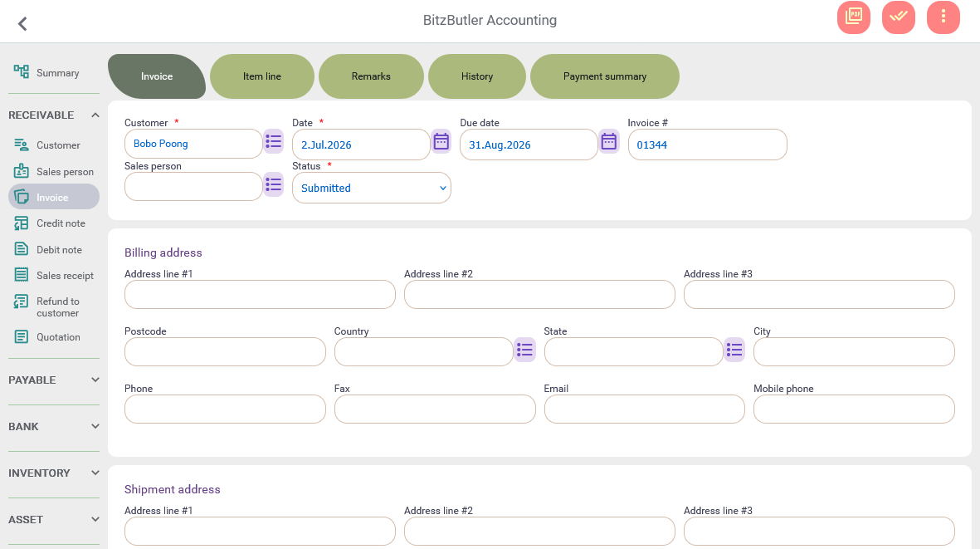Click Shipment Address line #2 field
The width and height of the screenshot is (980, 549).
click(539, 531)
